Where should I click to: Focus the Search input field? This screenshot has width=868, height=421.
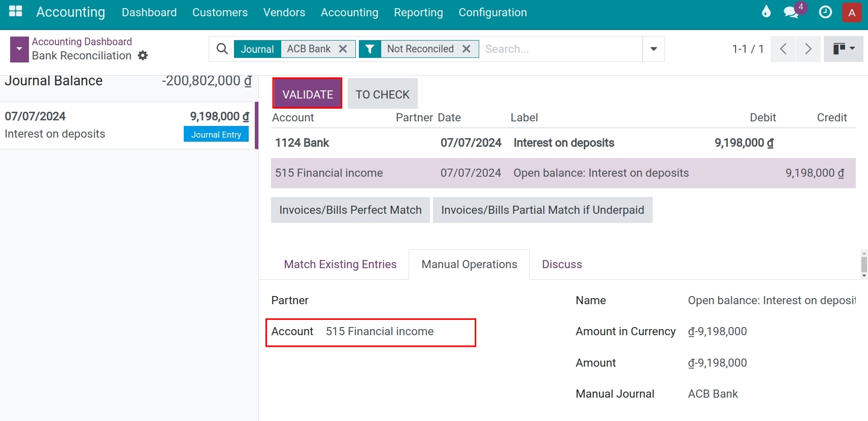[561, 49]
